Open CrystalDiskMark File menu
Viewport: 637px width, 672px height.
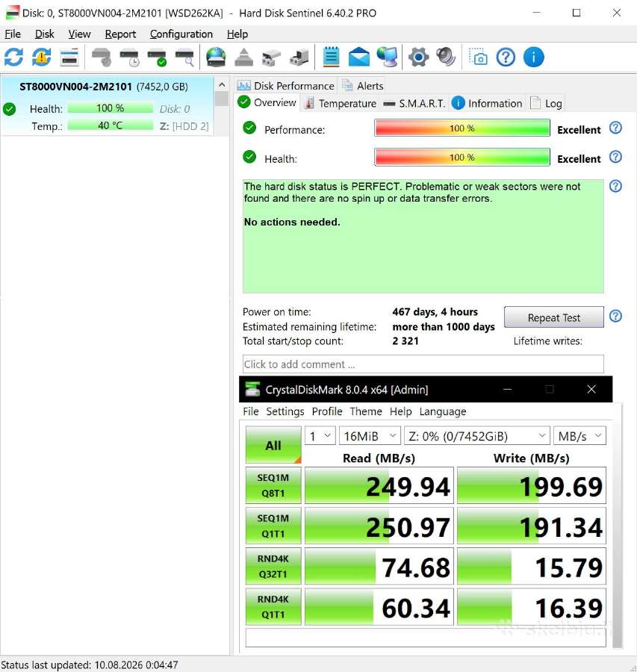[x=251, y=411]
